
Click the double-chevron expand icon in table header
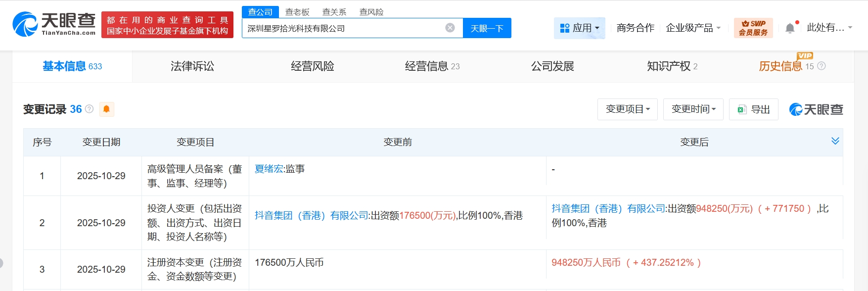835,141
